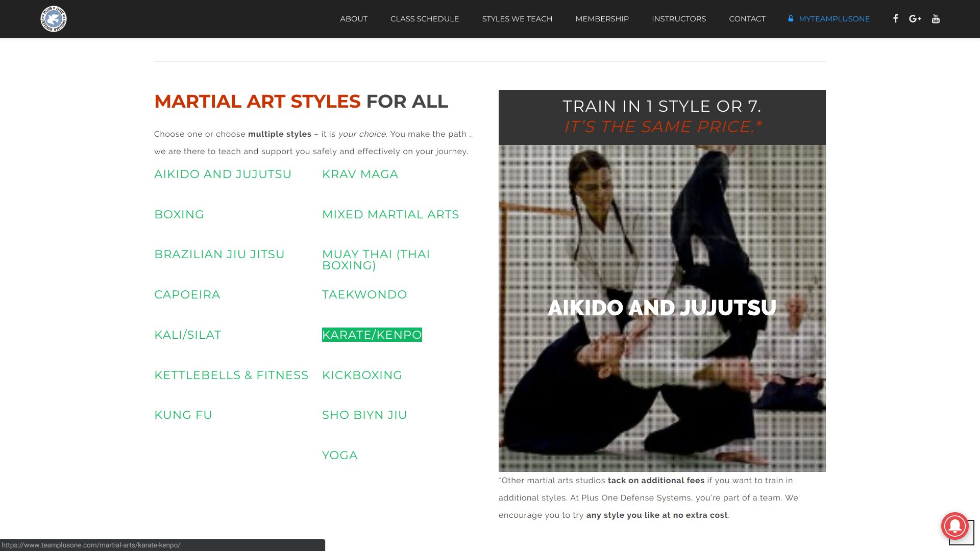The height and width of the screenshot is (551, 980).
Task: Open STYLES WE TEACH menu
Action: 517,19
